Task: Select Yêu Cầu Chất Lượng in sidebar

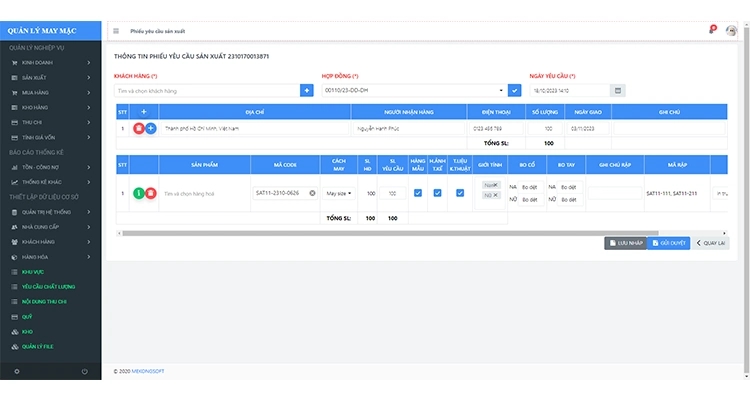Action: pyautogui.click(x=48, y=286)
